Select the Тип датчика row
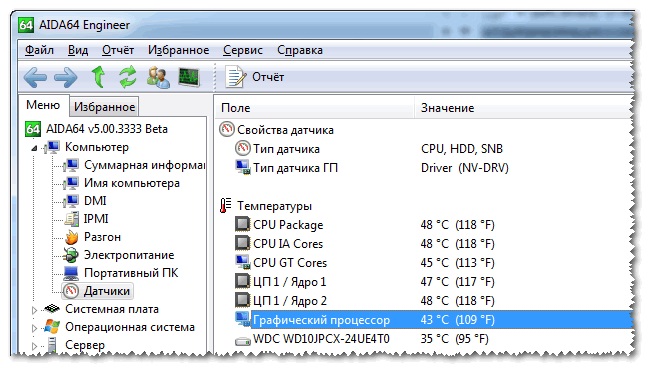Image resolution: width=652 pixels, height=373 pixels. (424, 149)
